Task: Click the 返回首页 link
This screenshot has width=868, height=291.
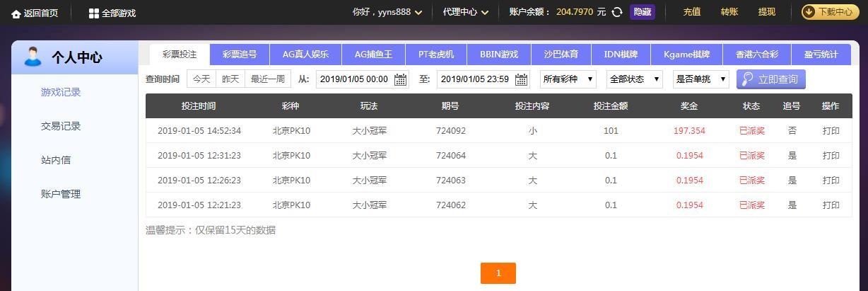Action: click(x=41, y=13)
